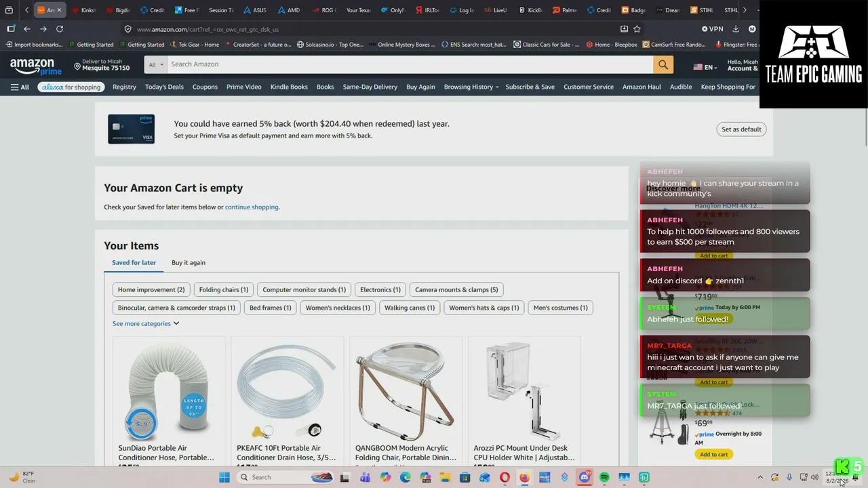Filter by 'Men's costumes (1)' category
Screen dimensions: 868x488
tap(561, 308)
